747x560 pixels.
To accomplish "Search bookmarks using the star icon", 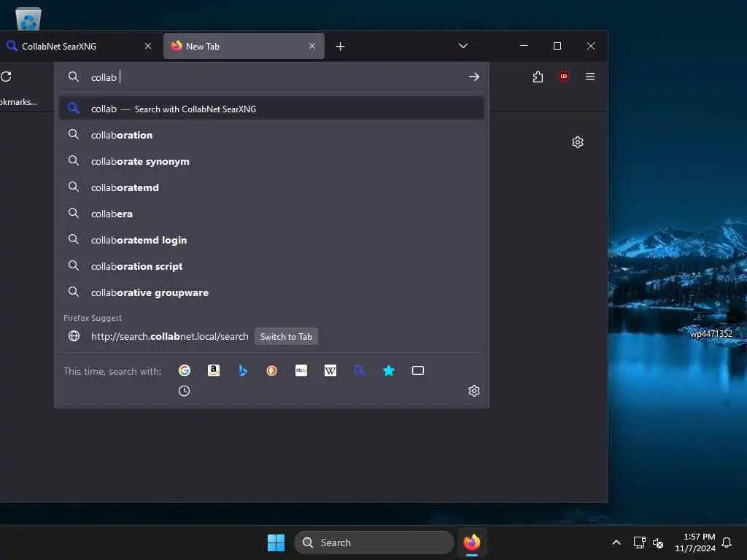I will [x=389, y=370].
